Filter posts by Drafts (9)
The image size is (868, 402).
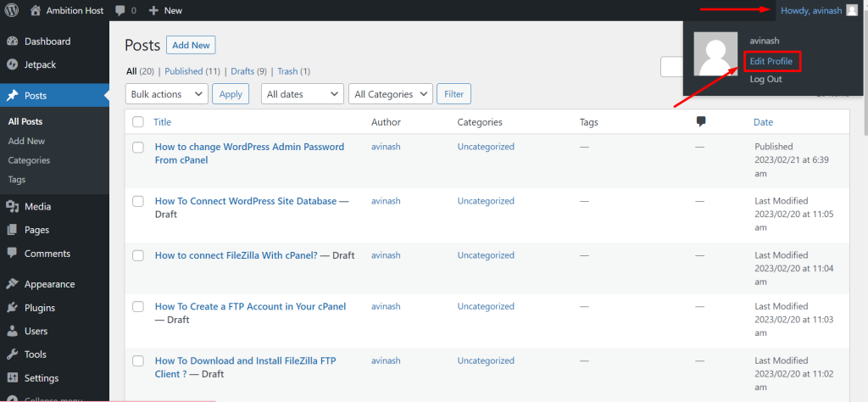(x=248, y=71)
